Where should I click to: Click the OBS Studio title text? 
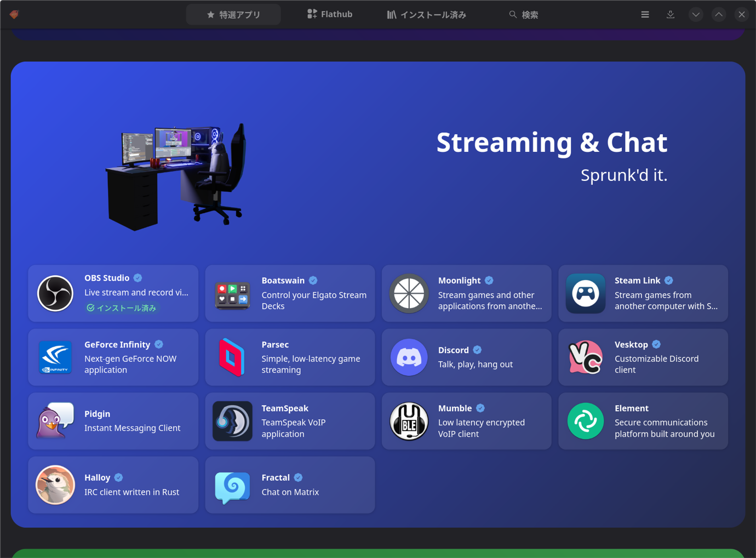click(107, 278)
